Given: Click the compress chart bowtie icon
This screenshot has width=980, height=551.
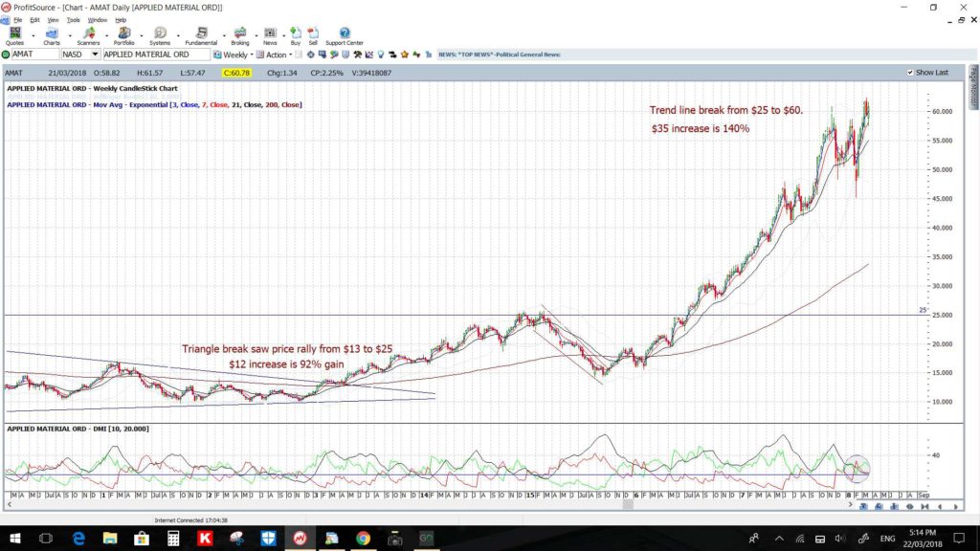Looking at the screenshot, I should pos(925,507).
